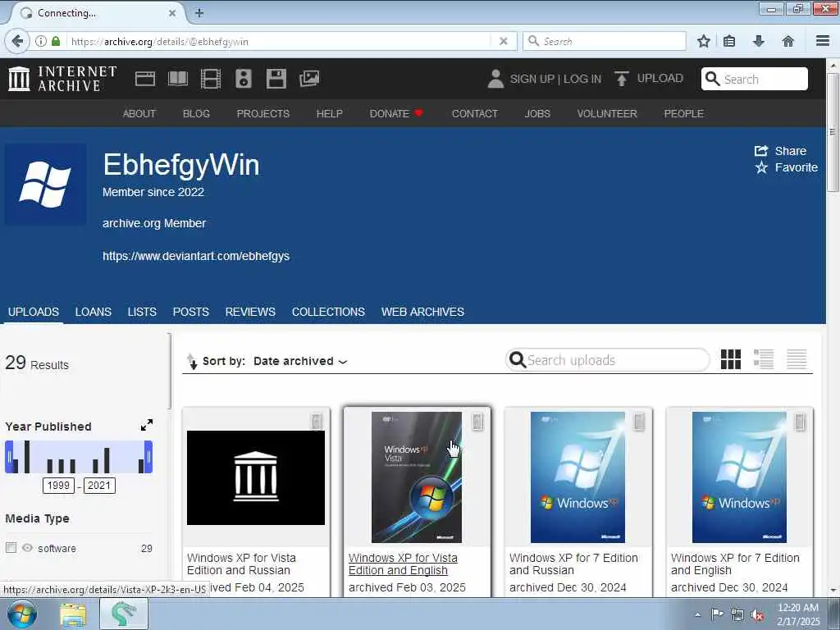Open a new browser tab
This screenshot has height=630, width=840.
pyautogui.click(x=199, y=13)
